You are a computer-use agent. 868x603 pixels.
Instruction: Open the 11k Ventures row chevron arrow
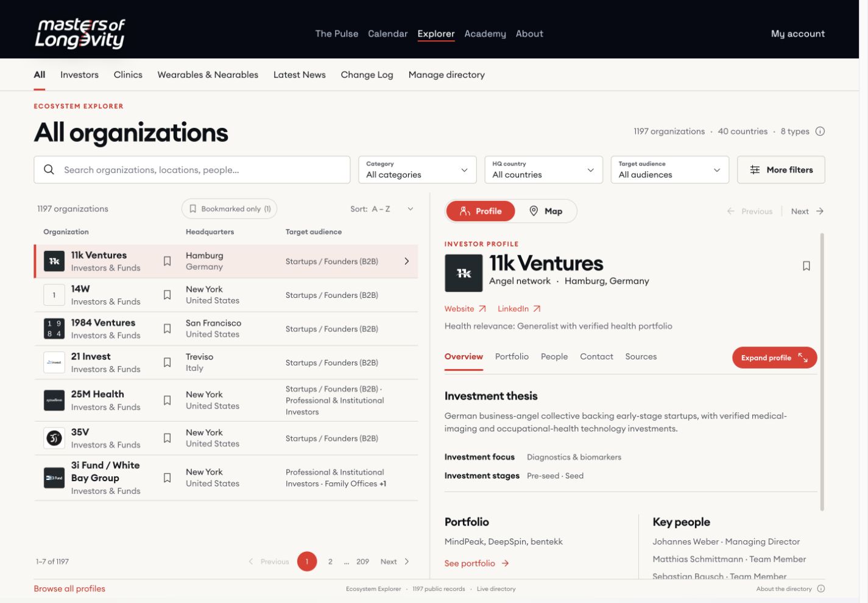coord(407,261)
